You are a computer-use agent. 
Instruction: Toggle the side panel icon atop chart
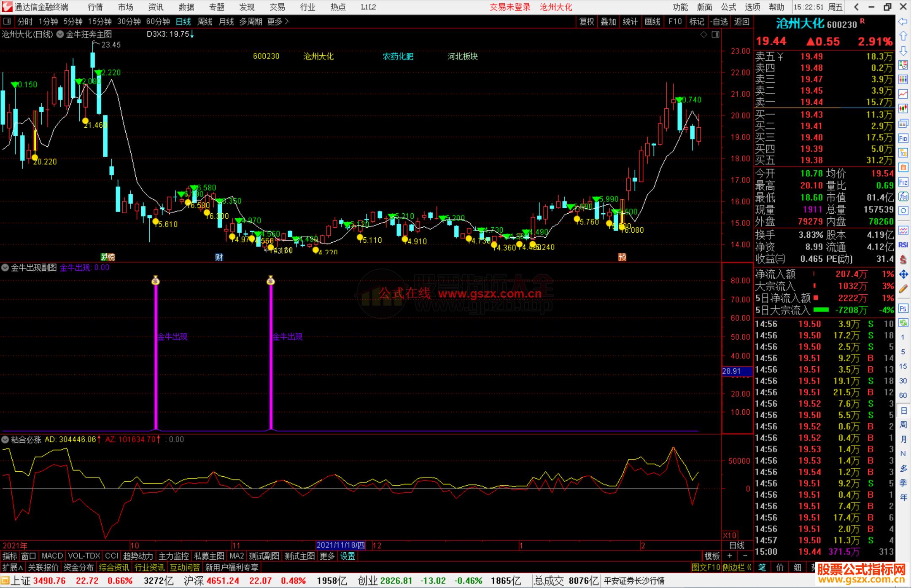[715, 35]
